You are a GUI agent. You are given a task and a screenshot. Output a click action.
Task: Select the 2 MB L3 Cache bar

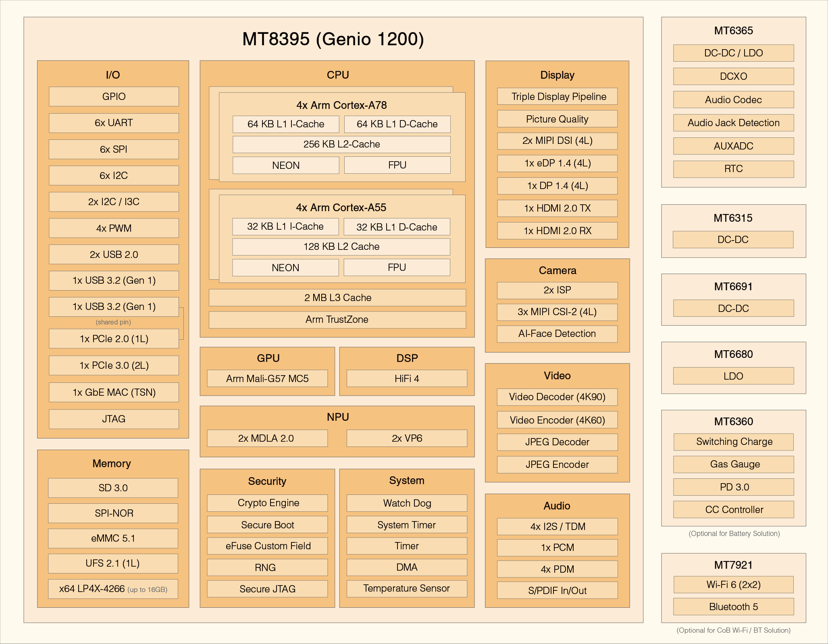pyautogui.click(x=337, y=298)
